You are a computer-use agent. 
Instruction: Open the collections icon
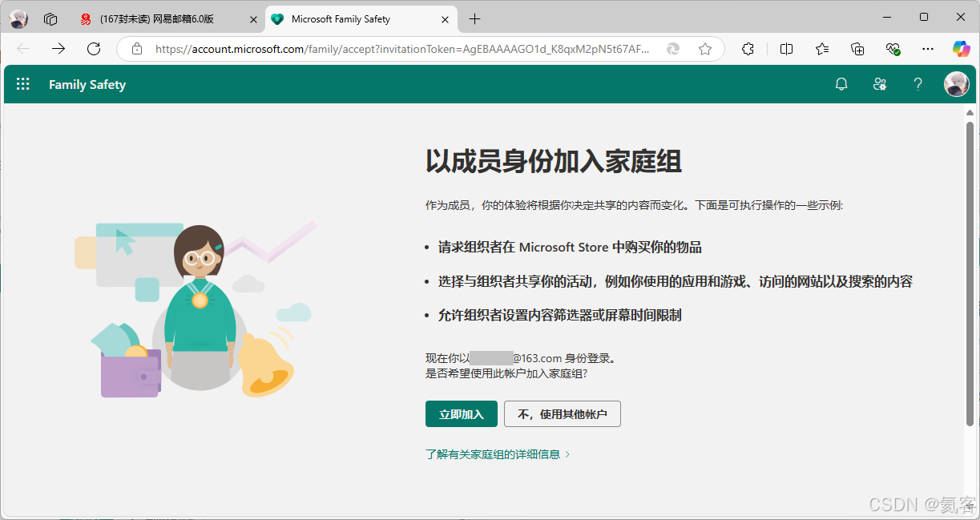857,49
